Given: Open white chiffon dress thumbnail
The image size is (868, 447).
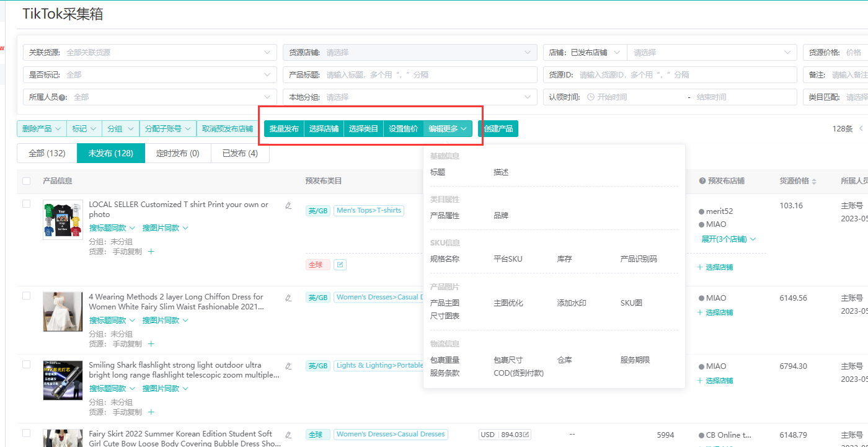Looking at the screenshot, I should (63, 311).
